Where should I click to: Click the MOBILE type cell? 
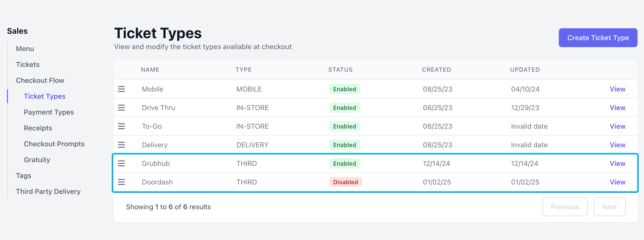(249, 89)
